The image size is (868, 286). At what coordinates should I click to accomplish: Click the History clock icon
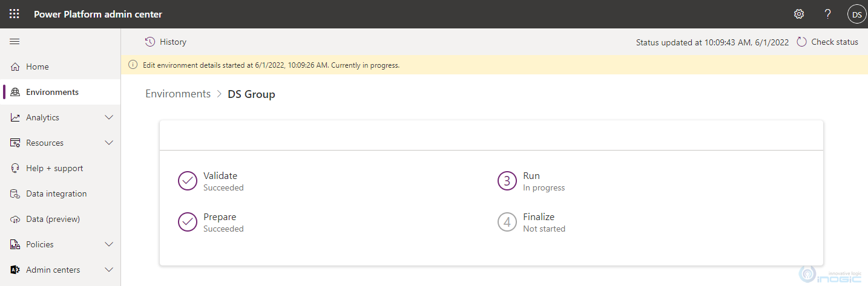(150, 42)
